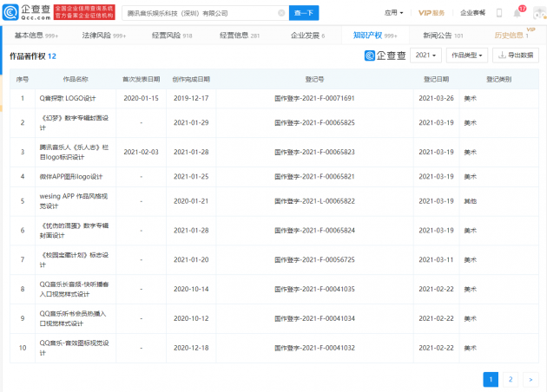This screenshot has height=392, width=547.
Task: Click work name QQ音乐听书会员热播入口
Action: pyautogui.click(x=73, y=318)
